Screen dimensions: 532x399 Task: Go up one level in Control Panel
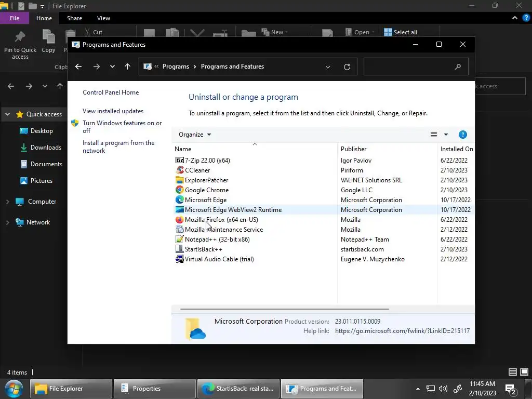[128, 66]
